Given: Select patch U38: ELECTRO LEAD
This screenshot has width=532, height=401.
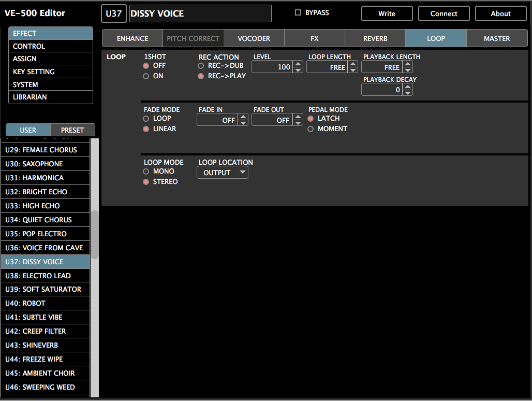Looking at the screenshot, I should click(x=46, y=276).
